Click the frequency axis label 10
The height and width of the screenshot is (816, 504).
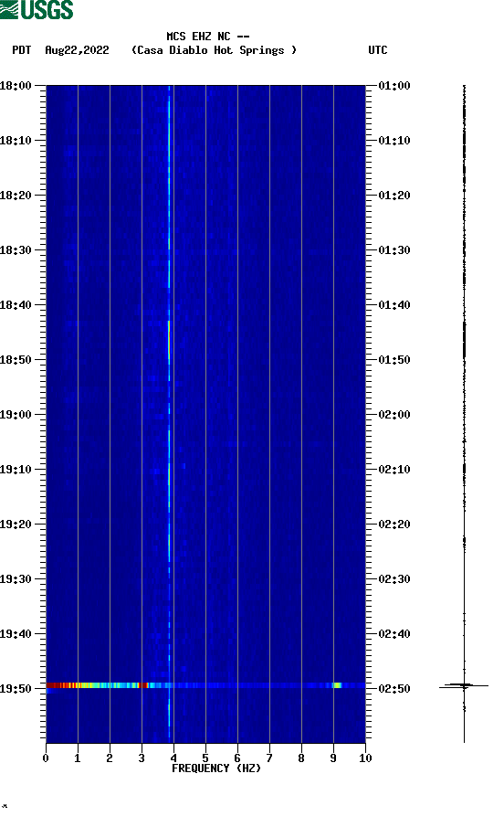pos(365,758)
